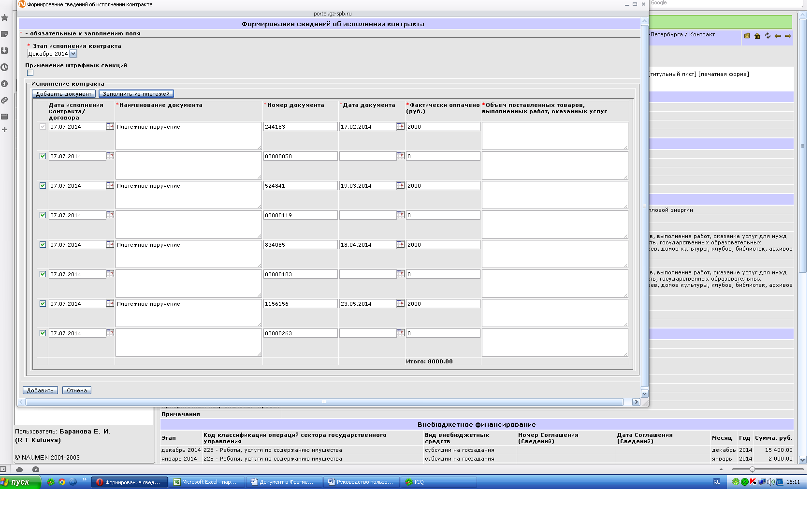812x508 pixels.
Task: Open the folder icon in portal toolbar
Action: point(747,36)
